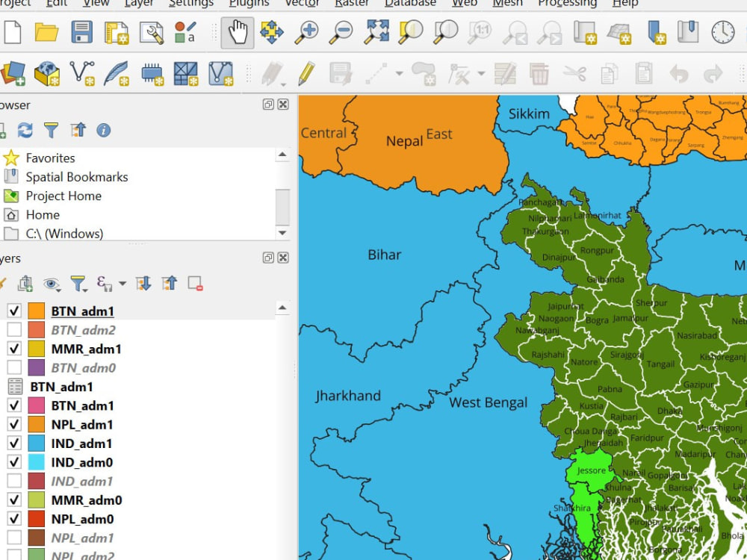This screenshot has height=560, width=747.
Task: Toggle the IND_adm0 layer checkbox
Action: tap(14, 462)
